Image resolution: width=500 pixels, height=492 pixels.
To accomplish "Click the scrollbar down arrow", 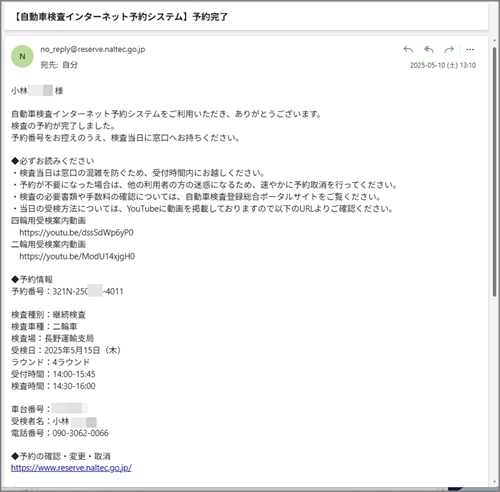I will pyautogui.click(x=495, y=482).
